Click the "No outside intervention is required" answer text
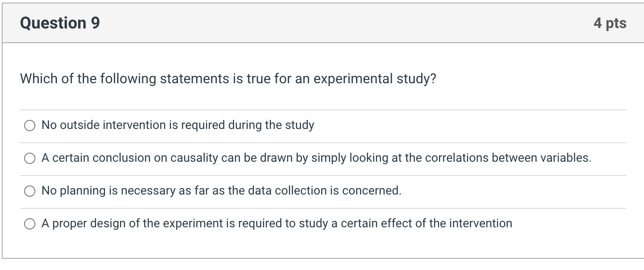Screen dimensions: 644x270 click(x=178, y=125)
